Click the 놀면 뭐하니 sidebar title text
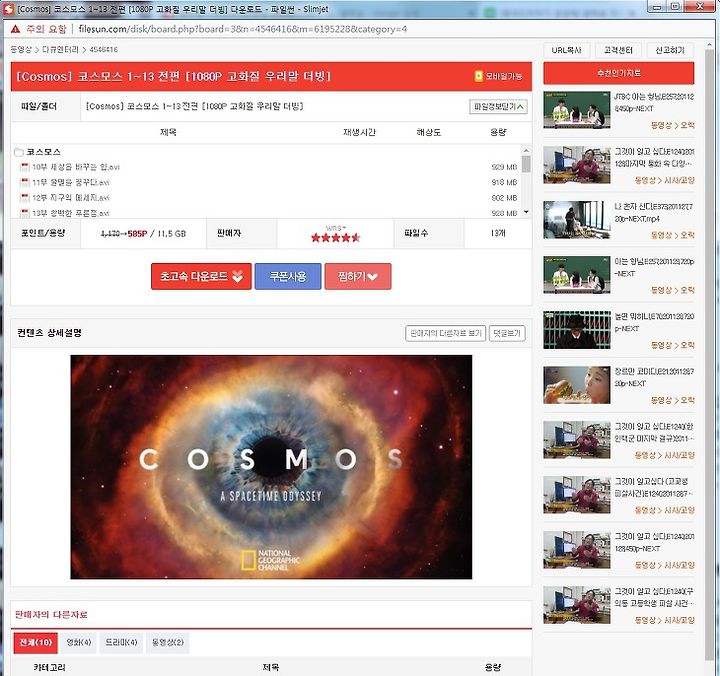 point(654,322)
